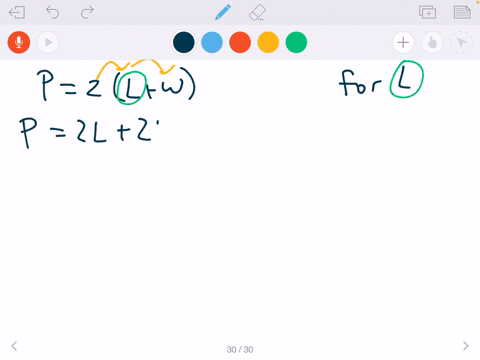This screenshot has width=480, height=360.
Task: Open the slide background/paper options icon
Action: pos(462,12)
